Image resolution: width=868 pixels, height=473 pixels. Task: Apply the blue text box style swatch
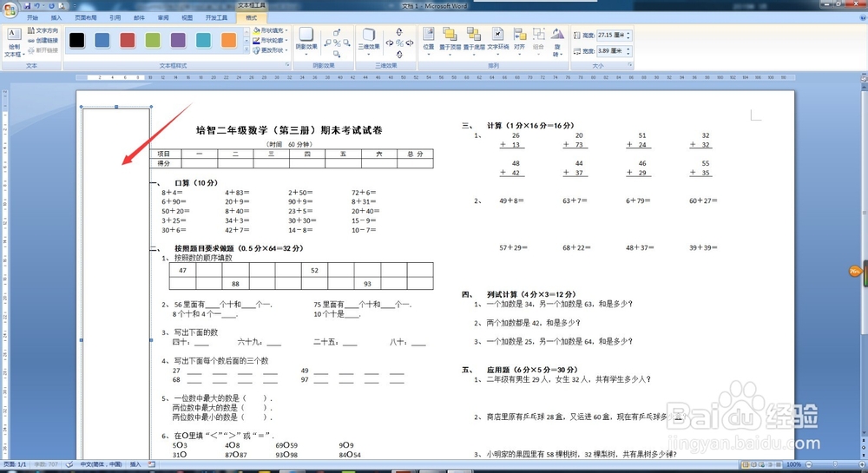[102, 40]
